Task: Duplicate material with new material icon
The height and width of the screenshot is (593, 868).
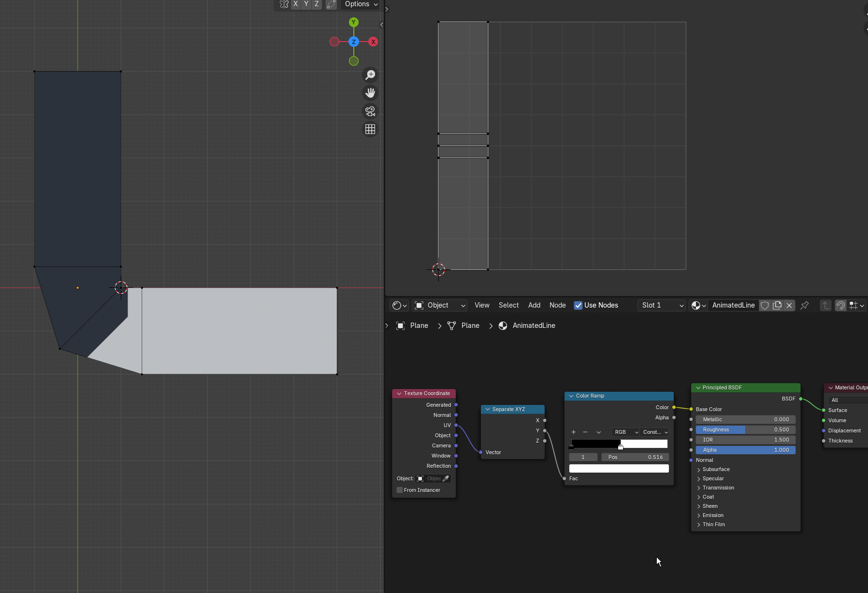Action: [777, 305]
